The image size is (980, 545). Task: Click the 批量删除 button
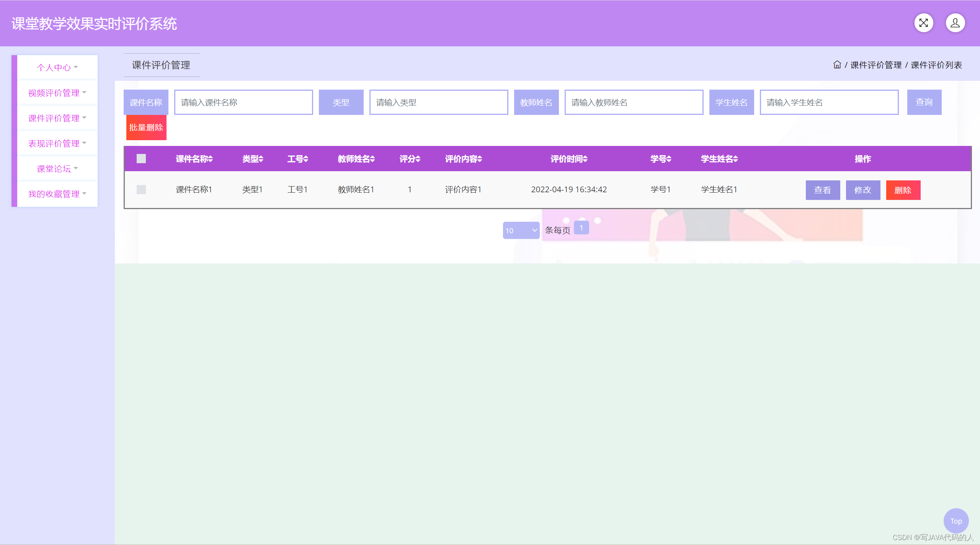[146, 128]
